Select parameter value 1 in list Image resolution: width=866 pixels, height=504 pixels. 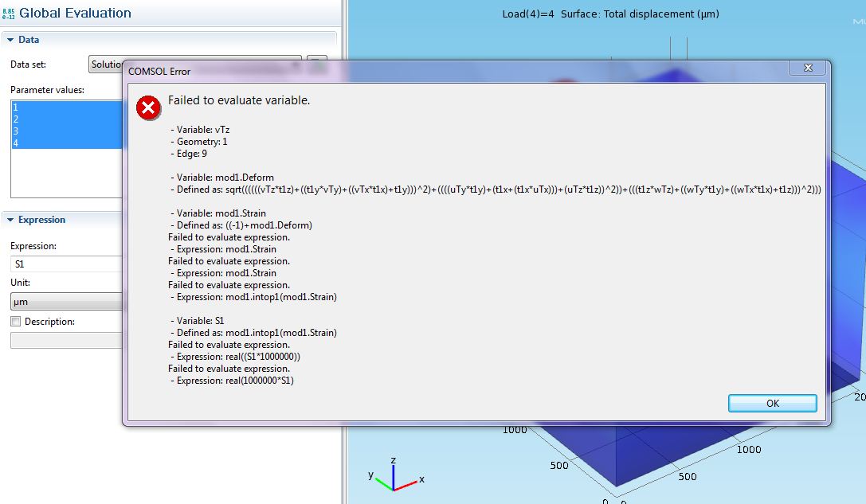point(64,107)
